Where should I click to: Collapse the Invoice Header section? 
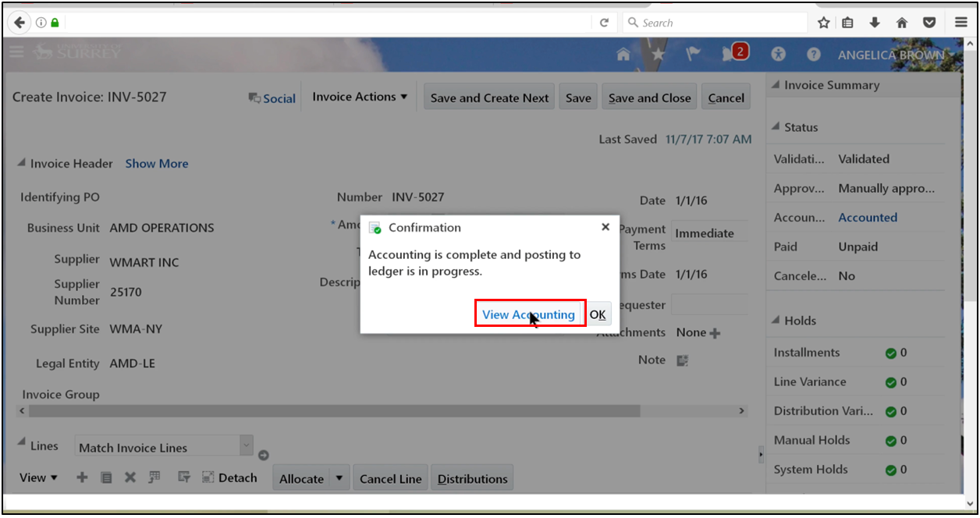coord(21,164)
